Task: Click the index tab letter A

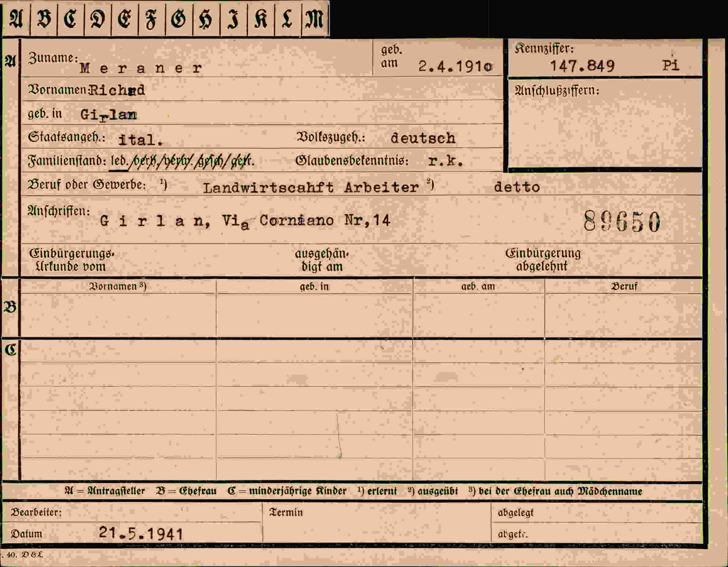Action: pos(16,19)
